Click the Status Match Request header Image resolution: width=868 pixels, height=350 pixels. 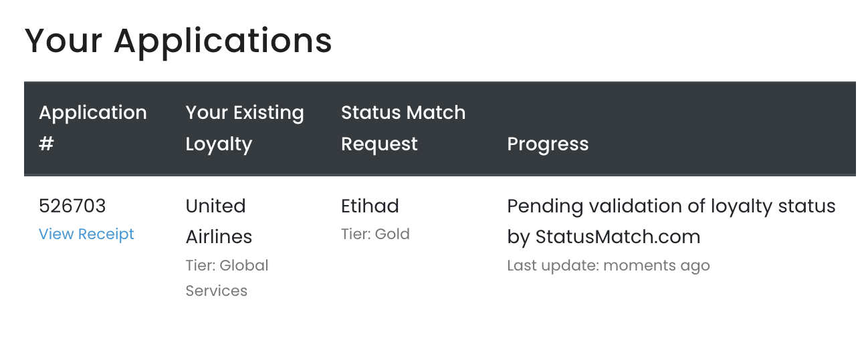tap(403, 128)
